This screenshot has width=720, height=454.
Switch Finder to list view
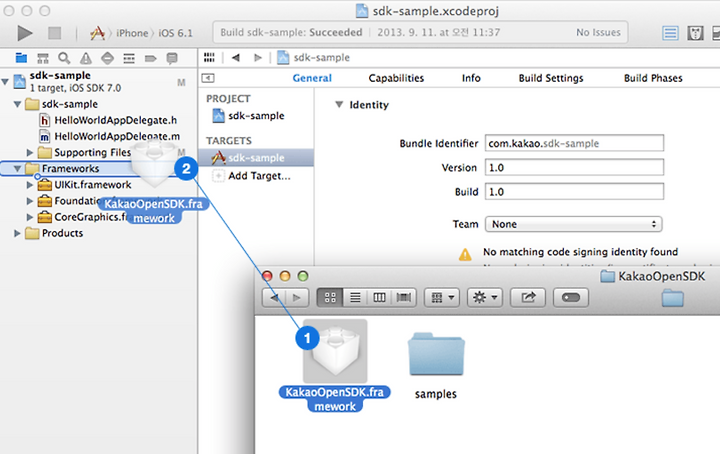click(355, 298)
